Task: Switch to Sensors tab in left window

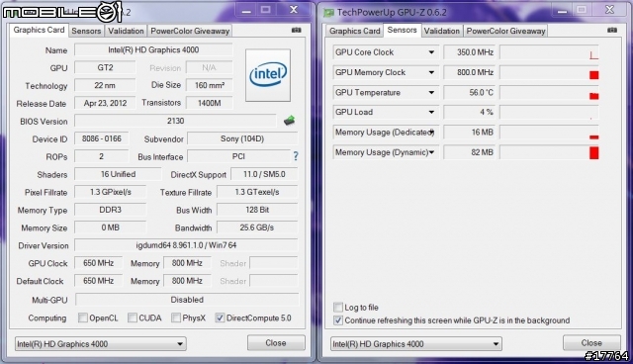Action: [x=86, y=31]
